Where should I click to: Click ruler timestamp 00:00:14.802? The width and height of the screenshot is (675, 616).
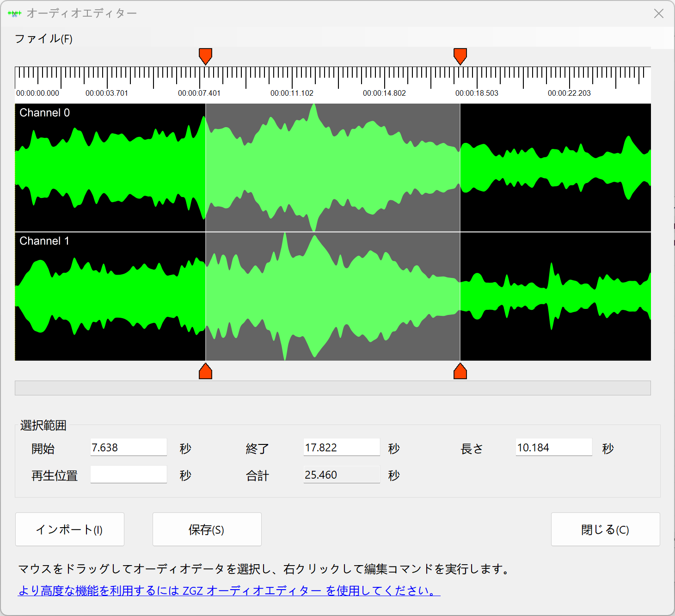(x=384, y=93)
